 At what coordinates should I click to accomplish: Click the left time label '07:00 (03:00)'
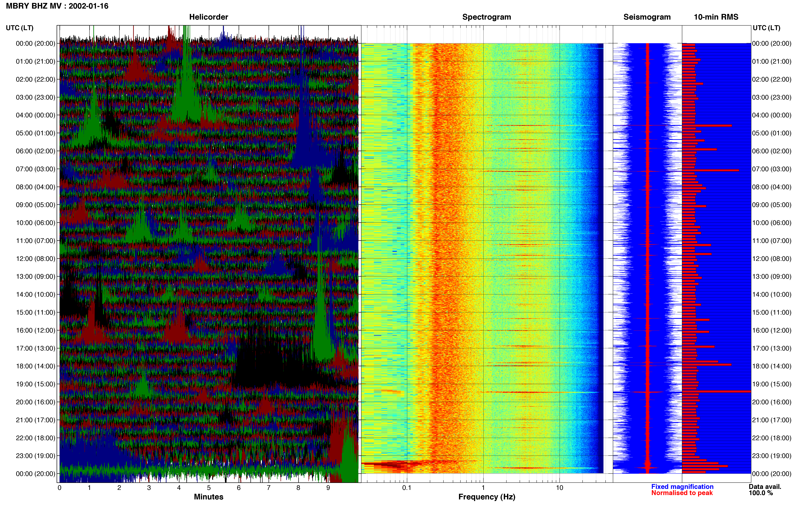(36, 169)
